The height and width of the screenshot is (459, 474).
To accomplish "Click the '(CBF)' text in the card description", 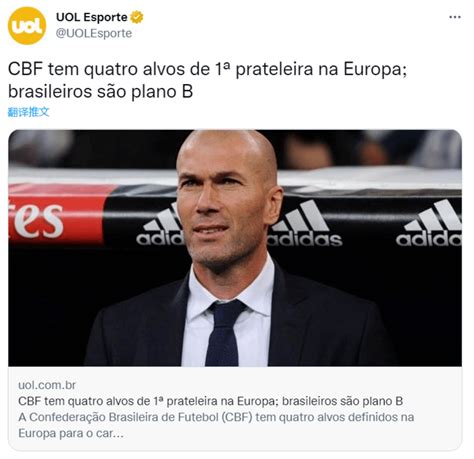I will (237, 417).
